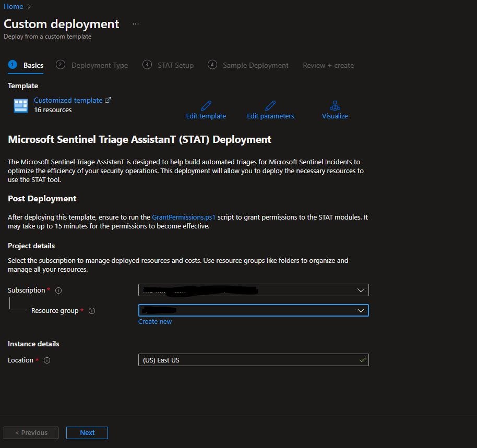Click the template grid icon
This screenshot has height=448, width=477.
click(21, 106)
